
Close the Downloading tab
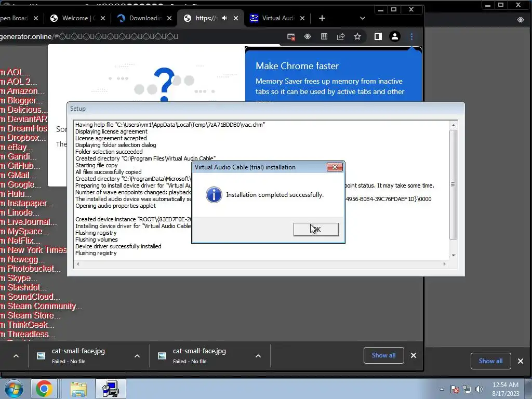click(x=169, y=18)
